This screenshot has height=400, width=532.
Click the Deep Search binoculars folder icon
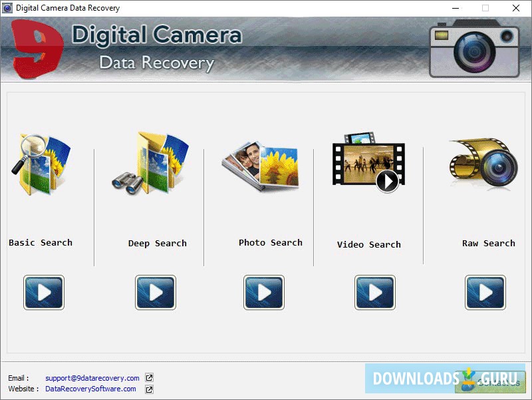coord(150,163)
